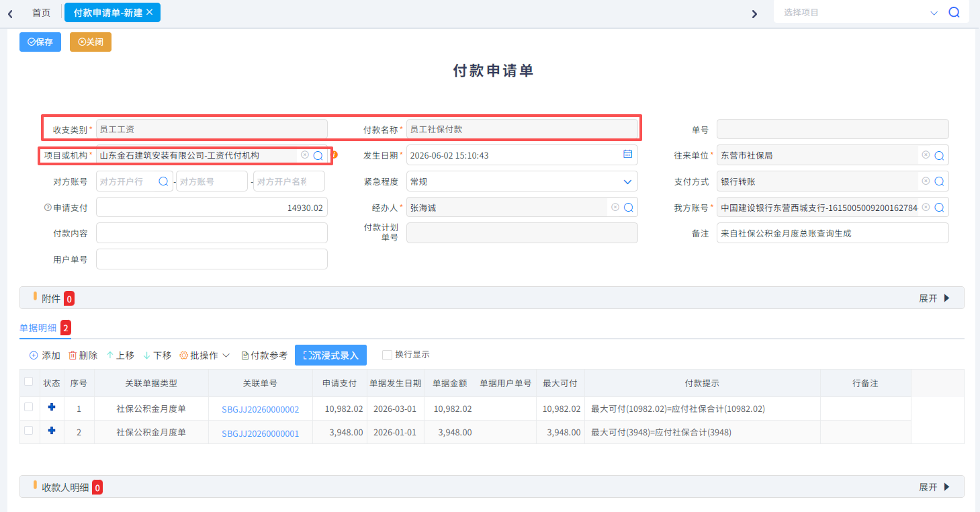Image resolution: width=980 pixels, height=512 pixels.
Task: Click the 付款内容 input field
Action: click(212, 233)
